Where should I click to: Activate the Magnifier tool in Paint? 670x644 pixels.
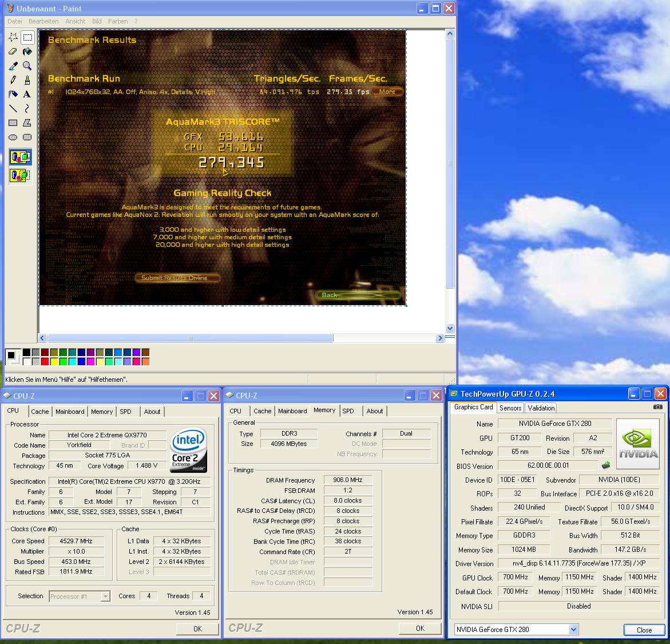point(27,66)
